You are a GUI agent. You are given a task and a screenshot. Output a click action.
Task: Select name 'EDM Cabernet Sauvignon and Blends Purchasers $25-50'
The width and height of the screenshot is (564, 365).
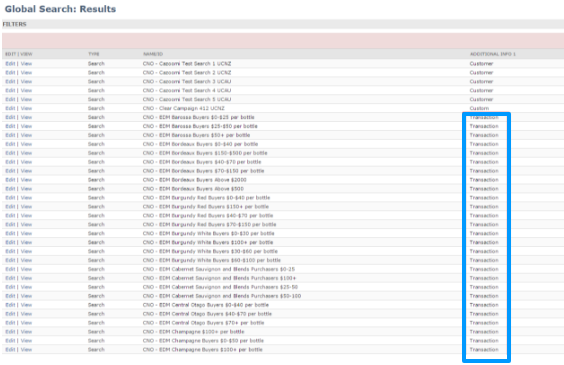[229, 287]
